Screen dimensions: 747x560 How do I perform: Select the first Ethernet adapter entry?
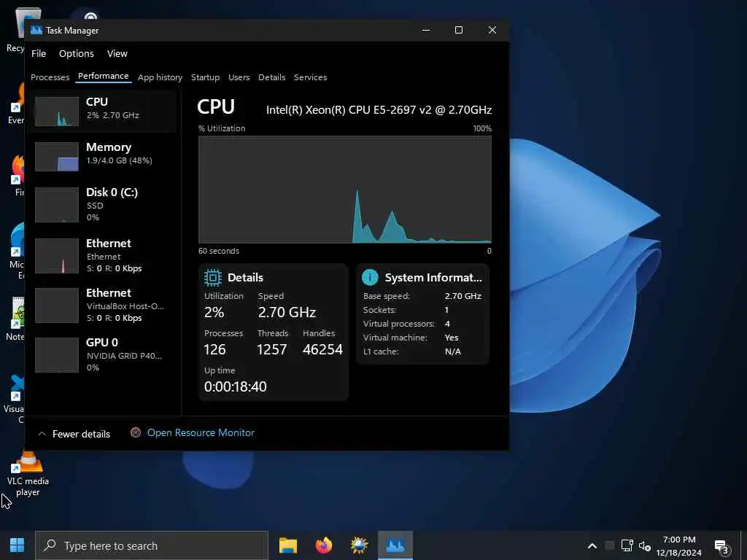click(x=102, y=256)
